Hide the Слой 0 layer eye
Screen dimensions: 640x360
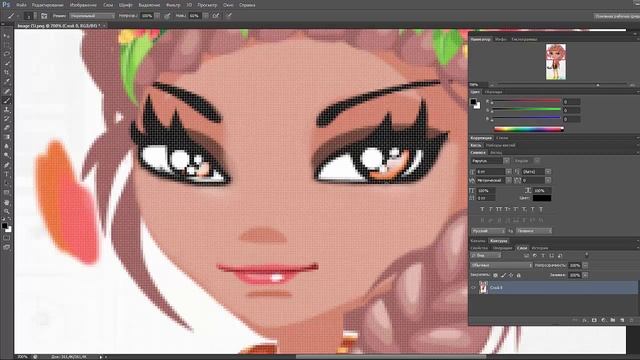click(x=474, y=288)
